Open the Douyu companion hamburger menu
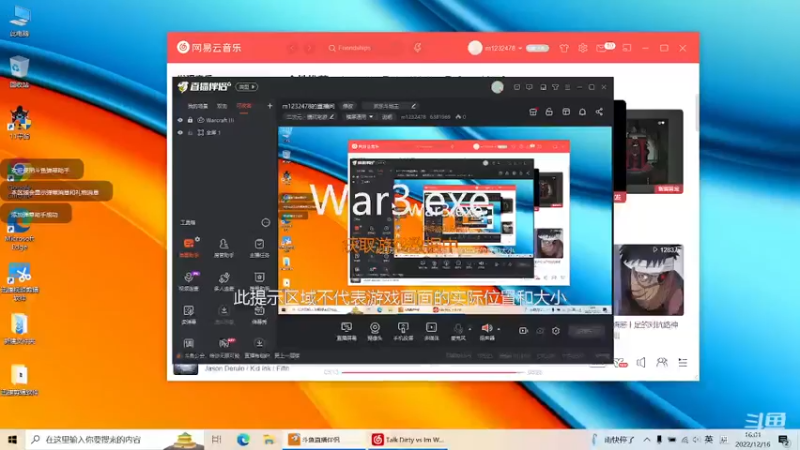Image resolution: width=800 pixels, height=450 pixels. click(567, 87)
